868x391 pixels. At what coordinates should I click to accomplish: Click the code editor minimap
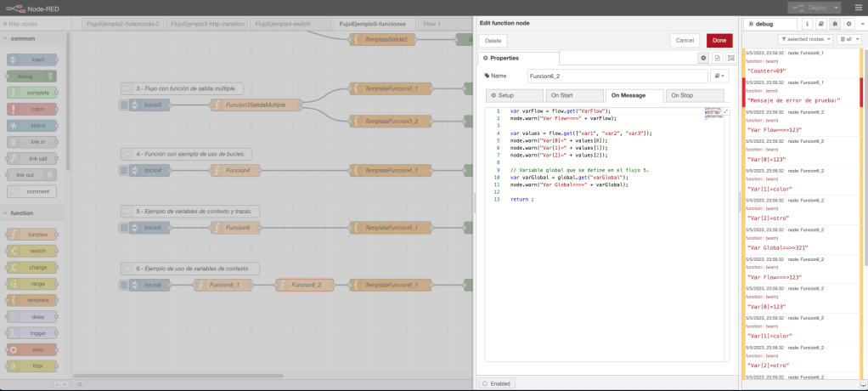click(x=713, y=114)
